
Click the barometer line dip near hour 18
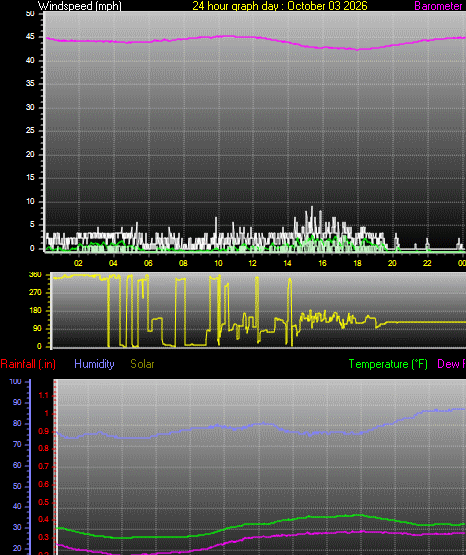tap(357, 50)
